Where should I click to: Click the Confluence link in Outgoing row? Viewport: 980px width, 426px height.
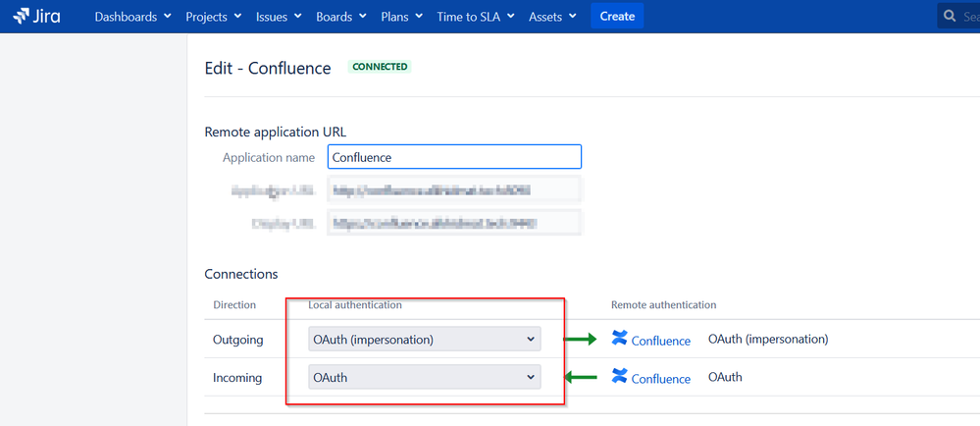(x=660, y=341)
